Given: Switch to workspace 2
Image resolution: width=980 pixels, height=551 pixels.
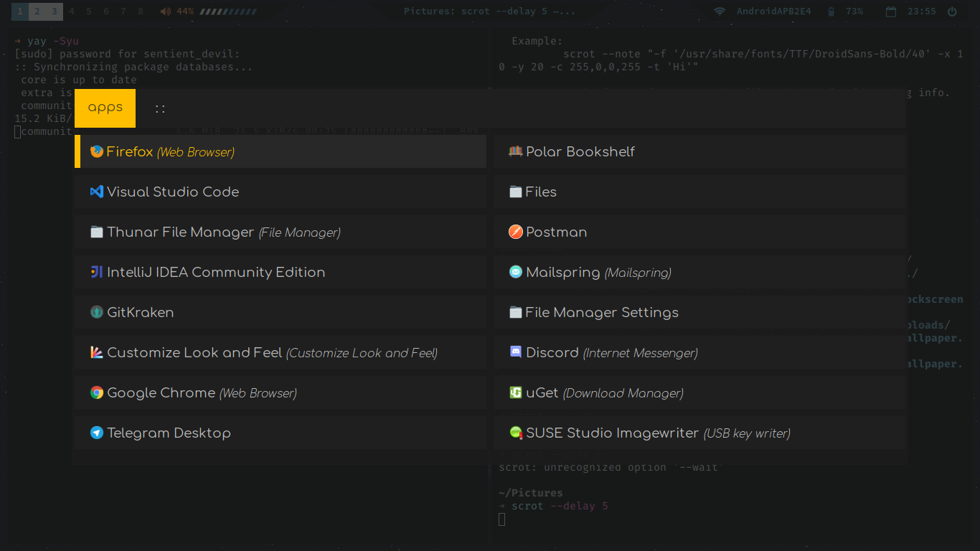Looking at the screenshot, I should click(37, 11).
